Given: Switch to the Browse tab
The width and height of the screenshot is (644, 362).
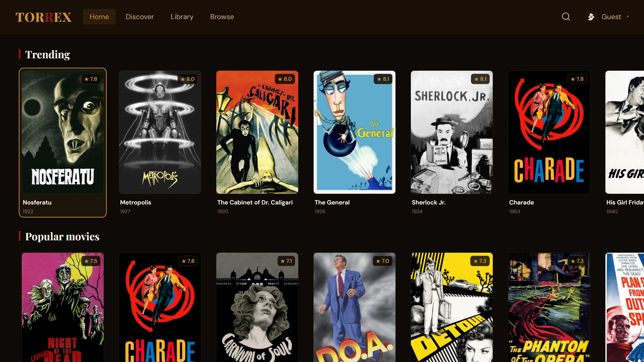Looking at the screenshot, I should coord(222,17).
